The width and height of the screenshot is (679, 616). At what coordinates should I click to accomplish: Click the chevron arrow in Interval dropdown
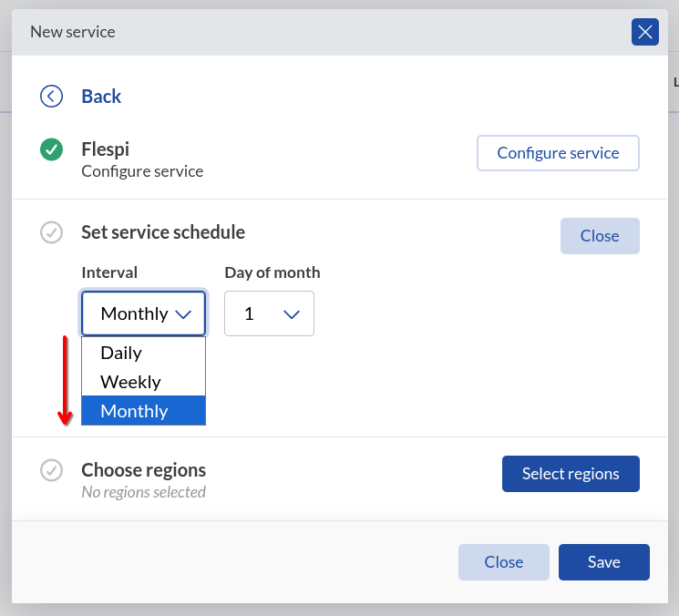(183, 314)
